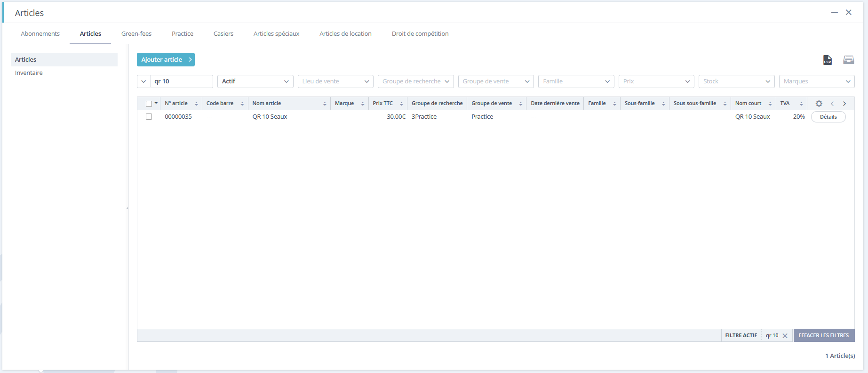Switch to the Practice tab

tap(183, 34)
